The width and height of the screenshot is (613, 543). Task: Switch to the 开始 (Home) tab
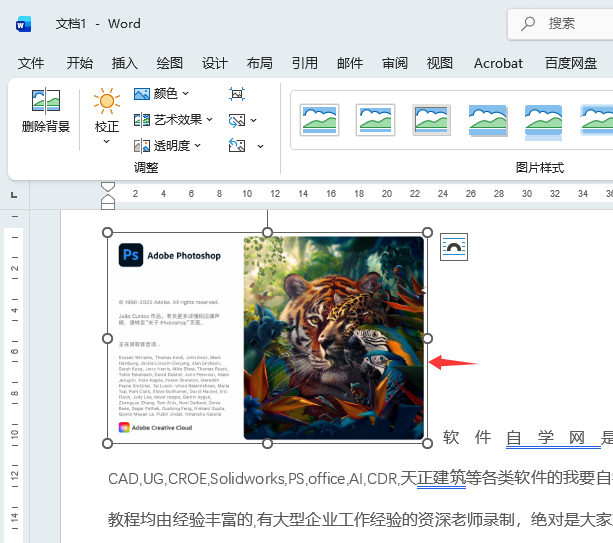pos(80,63)
